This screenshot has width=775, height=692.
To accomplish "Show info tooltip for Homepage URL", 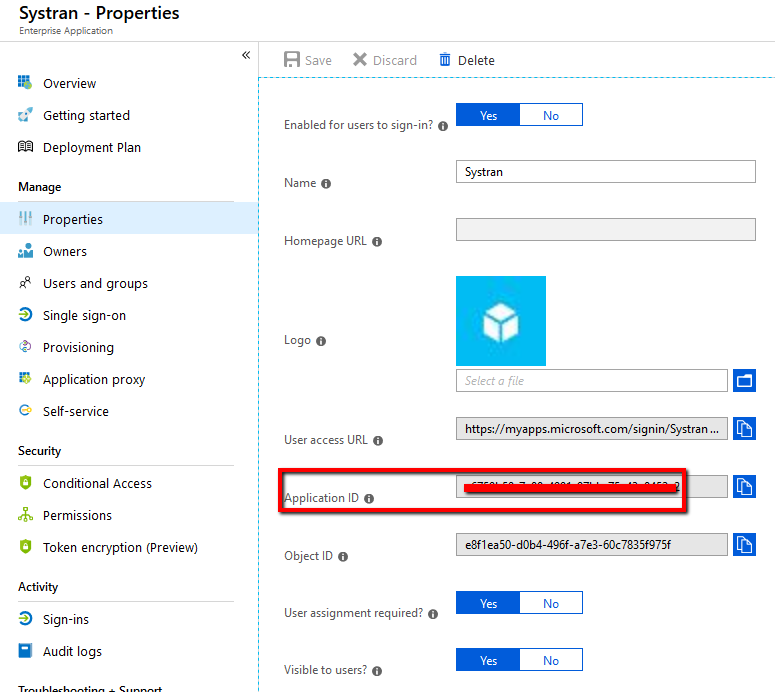I will [377, 242].
